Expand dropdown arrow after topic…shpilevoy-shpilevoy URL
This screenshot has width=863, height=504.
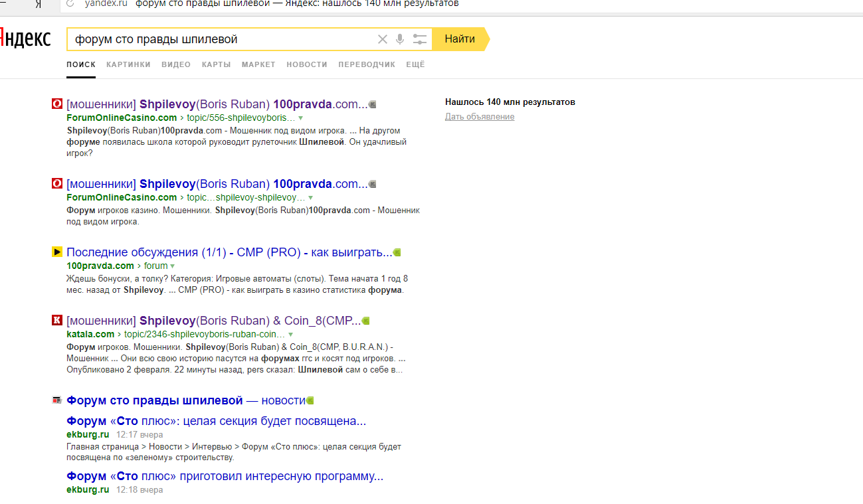[x=310, y=198]
